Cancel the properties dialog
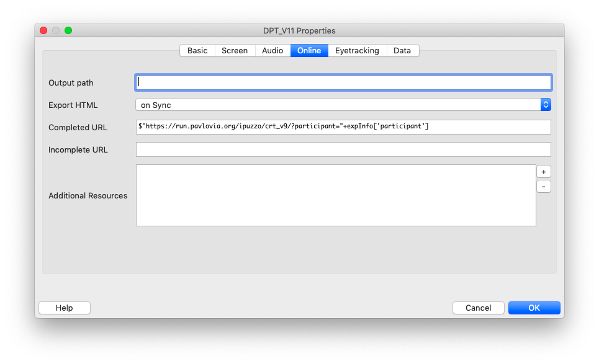 click(x=479, y=308)
